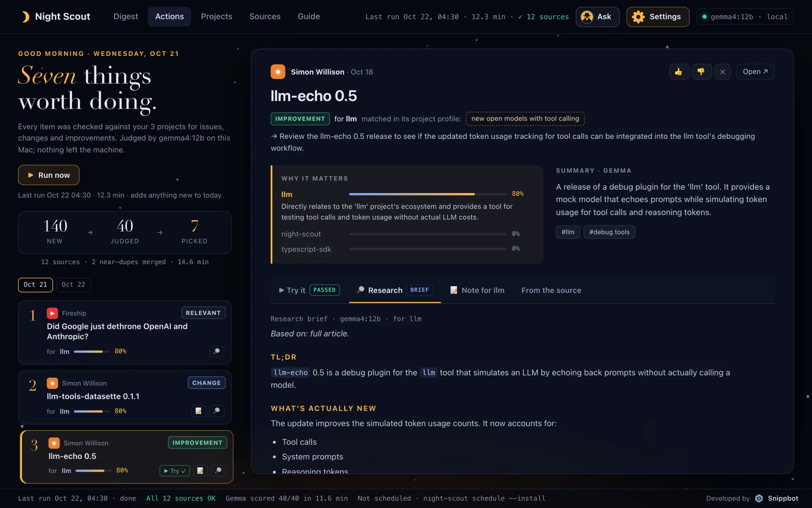This screenshot has height=508, width=812.
Task: Click research magnifier on llm-tools-datasette card
Action: (217, 411)
